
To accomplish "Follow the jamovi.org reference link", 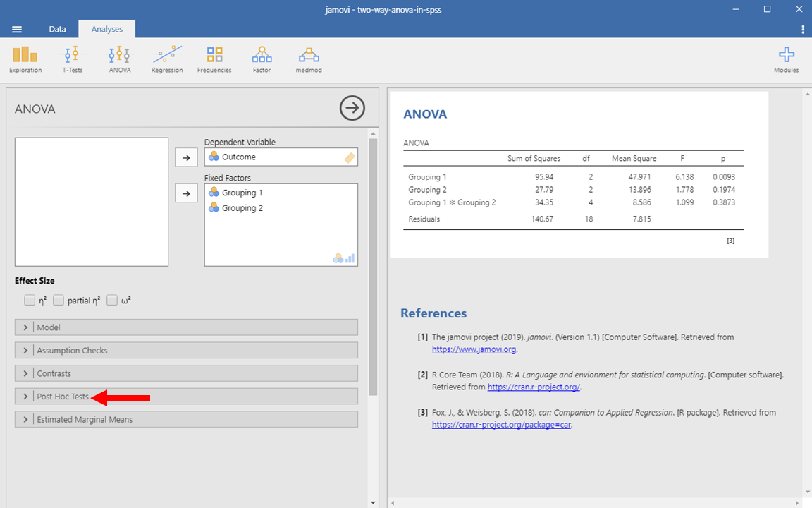I will click(474, 349).
